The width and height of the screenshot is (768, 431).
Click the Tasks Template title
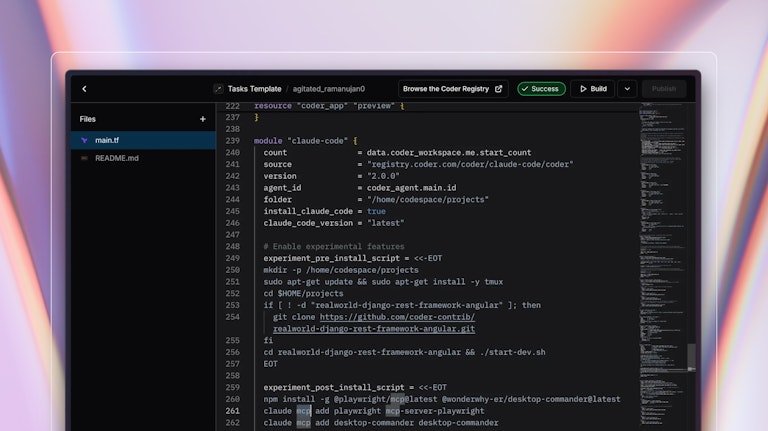(255, 89)
